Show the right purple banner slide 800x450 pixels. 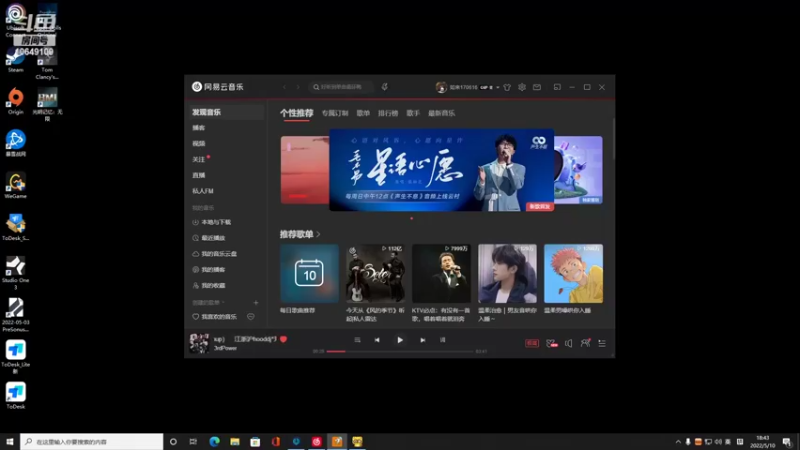579,170
